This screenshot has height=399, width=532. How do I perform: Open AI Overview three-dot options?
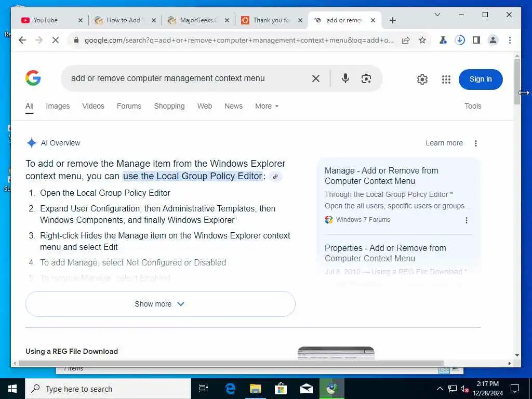point(476,143)
